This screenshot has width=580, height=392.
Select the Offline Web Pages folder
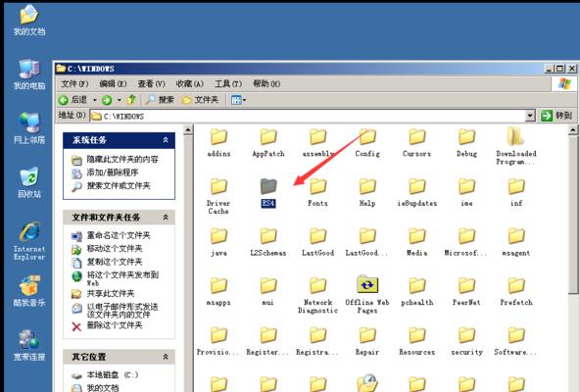[x=367, y=295]
